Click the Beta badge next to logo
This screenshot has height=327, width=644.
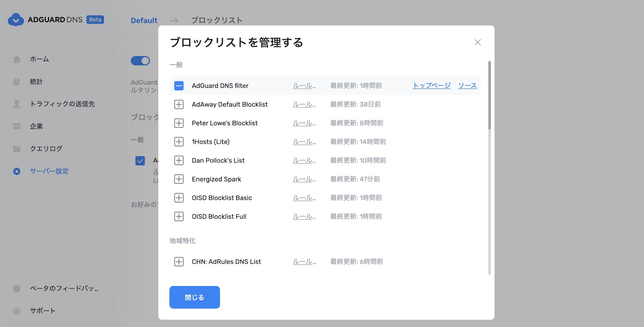coord(95,20)
